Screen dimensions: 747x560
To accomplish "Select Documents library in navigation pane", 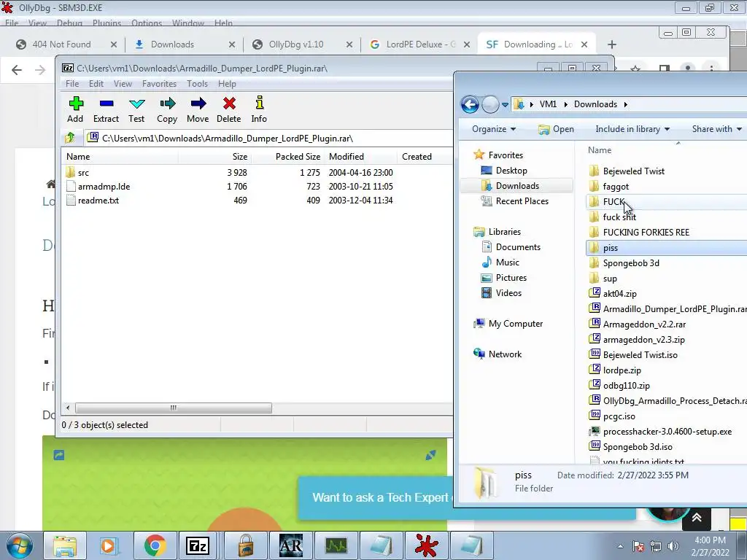I will pyautogui.click(x=518, y=247).
